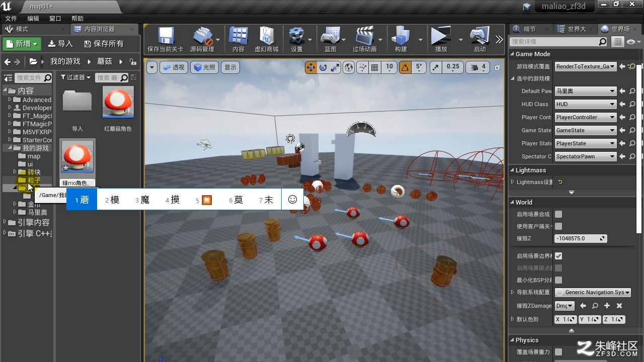Select the 马里奥 folder in tree

pyautogui.click(x=37, y=212)
